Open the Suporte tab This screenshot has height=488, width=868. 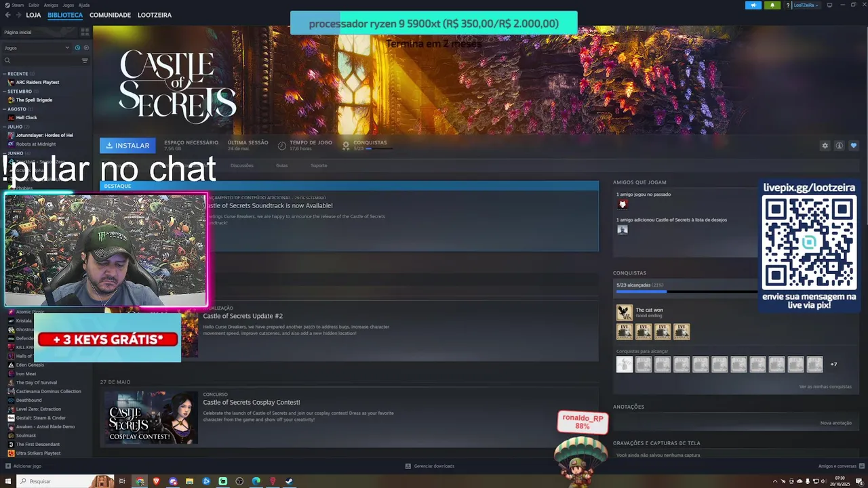[x=319, y=165]
